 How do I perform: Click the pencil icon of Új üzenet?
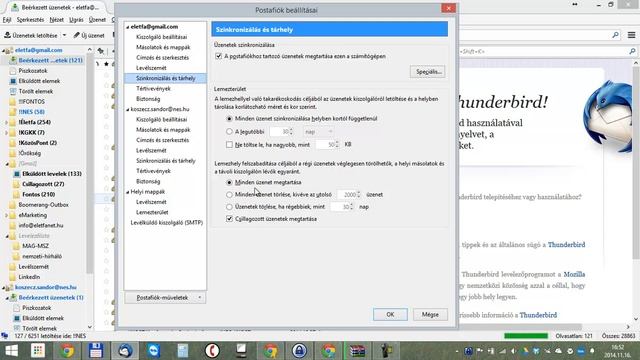pyautogui.click(x=76, y=36)
